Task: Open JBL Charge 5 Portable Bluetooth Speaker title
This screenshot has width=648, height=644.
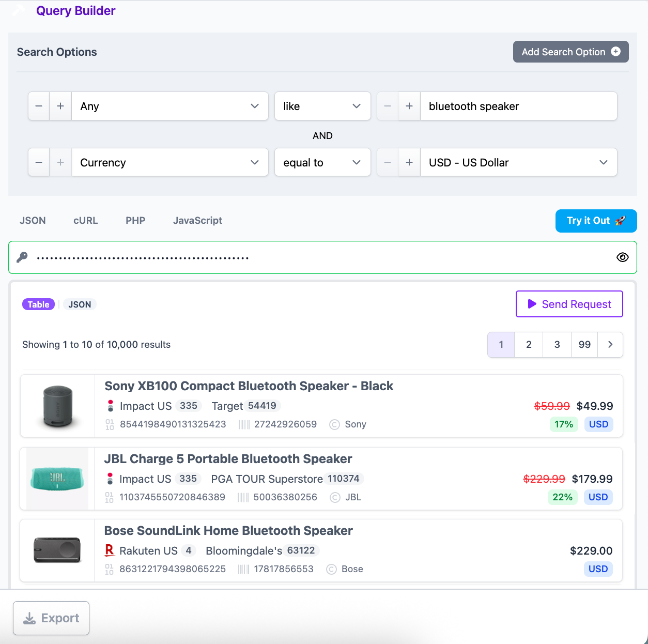Action: point(228,459)
